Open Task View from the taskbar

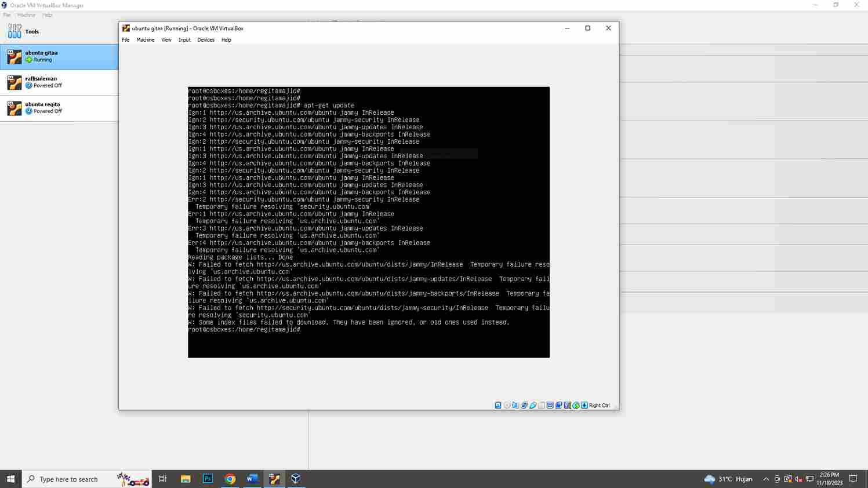click(x=163, y=479)
